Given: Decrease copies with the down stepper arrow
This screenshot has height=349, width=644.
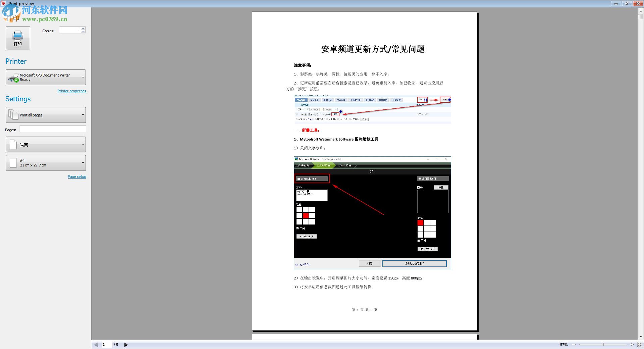Looking at the screenshot, I should click(x=83, y=32).
